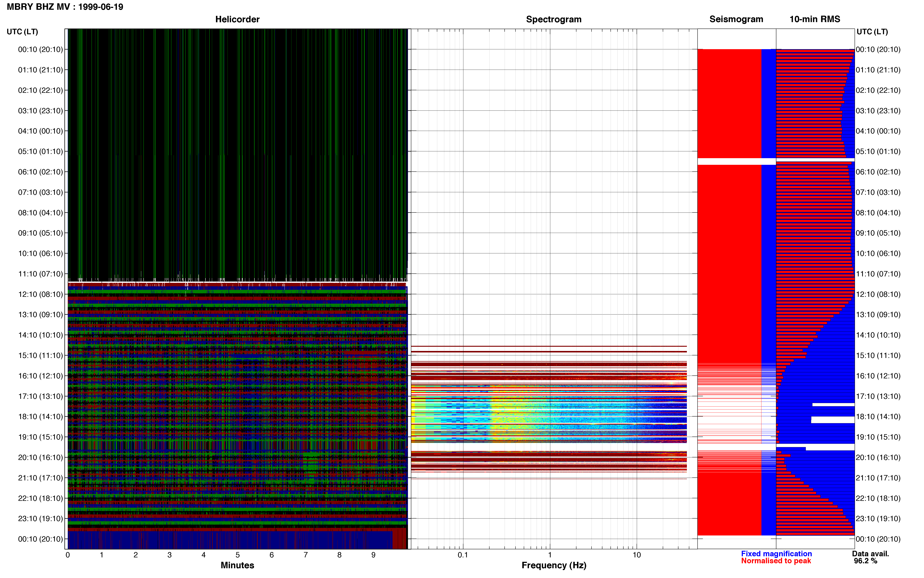The height and width of the screenshot is (578, 924).
Task: Click the left '08:10 (04:10)' time label
Action: click(41, 212)
